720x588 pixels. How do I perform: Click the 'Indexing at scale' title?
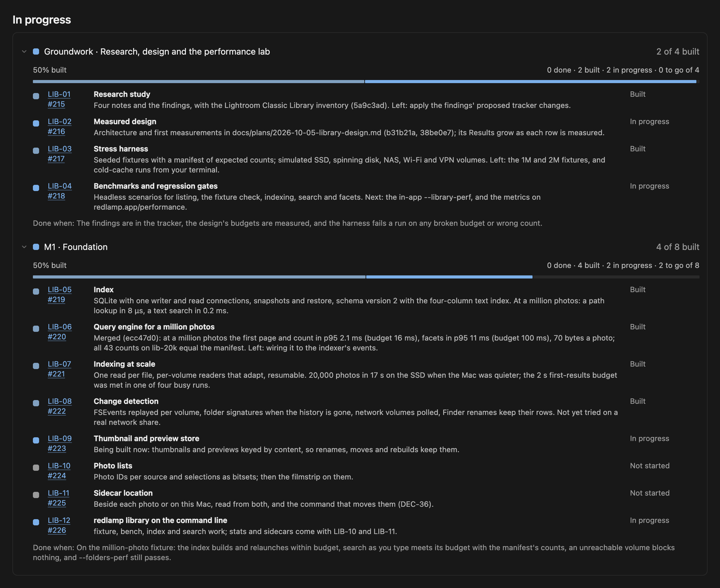point(124,364)
